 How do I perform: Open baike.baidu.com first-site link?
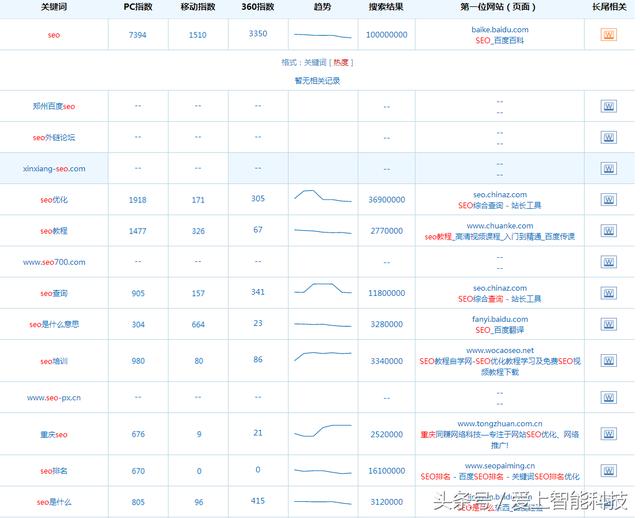(x=500, y=29)
